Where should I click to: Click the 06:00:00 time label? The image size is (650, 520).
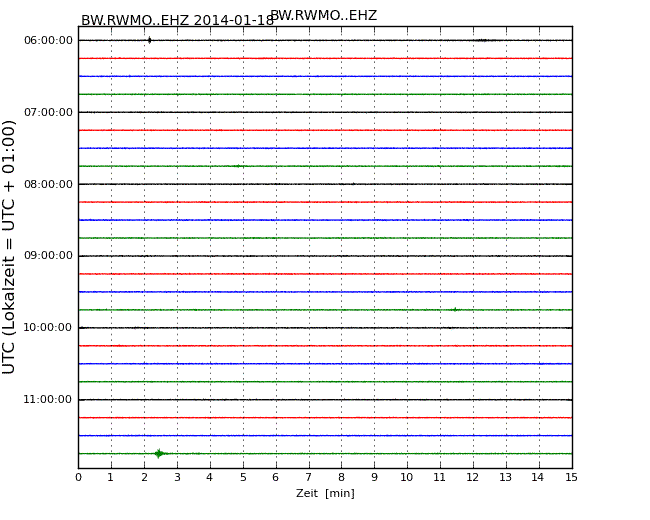point(48,40)
